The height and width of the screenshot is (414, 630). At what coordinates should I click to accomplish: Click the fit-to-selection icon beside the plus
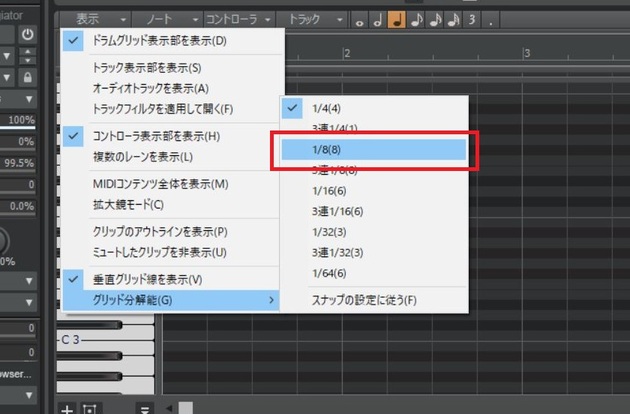pyautogui.click(x=89, y=407)
